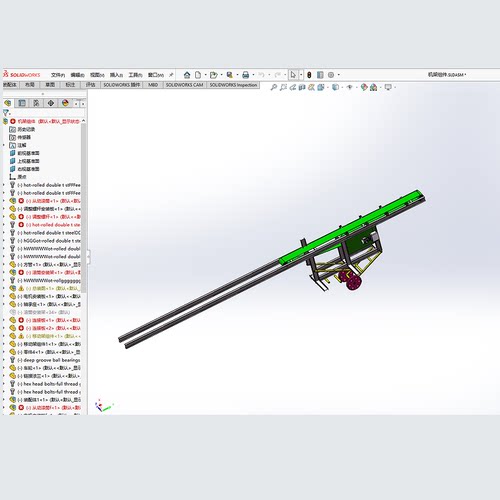
Task: Select the 传感器 sensors tree item
Action: pyautogui.click(x=24, y=137)
